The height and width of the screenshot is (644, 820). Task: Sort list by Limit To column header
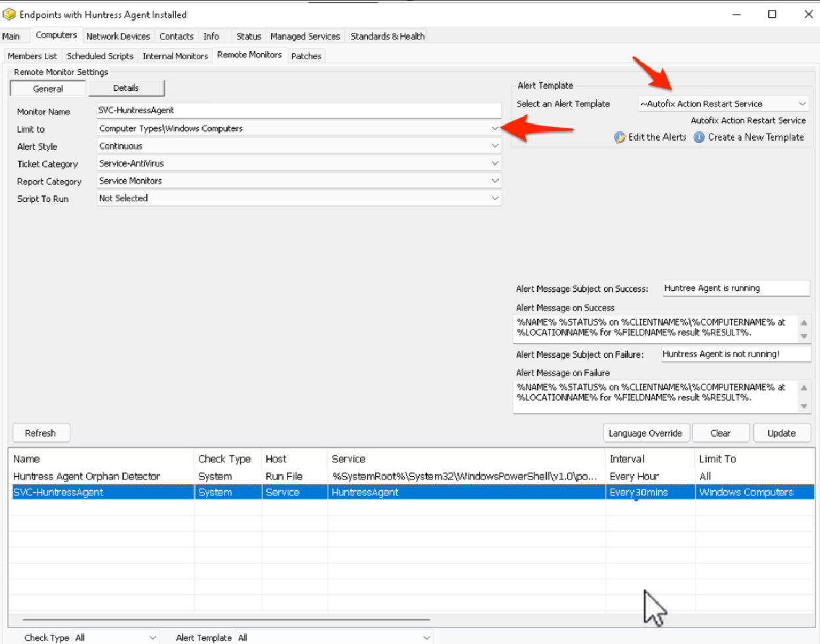[x=755, y=459]
